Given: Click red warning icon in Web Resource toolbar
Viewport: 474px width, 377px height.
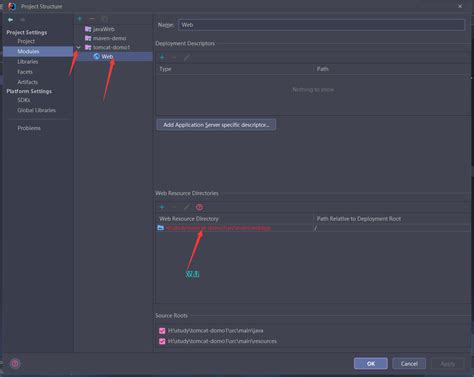Looking at the screenshot, I should pyautogui.click(x=199, y=207).
